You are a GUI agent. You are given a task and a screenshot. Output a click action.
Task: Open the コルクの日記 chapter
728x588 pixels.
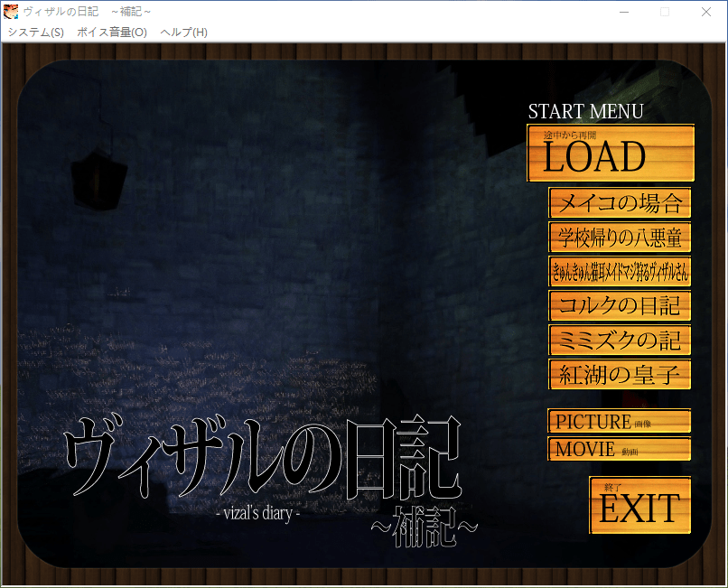click(620, 306)
